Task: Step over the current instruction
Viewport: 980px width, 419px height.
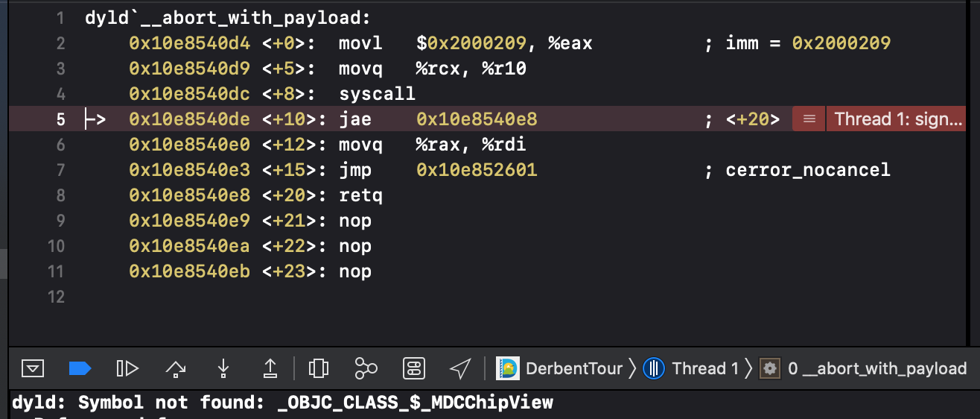Action: point(176,368)
